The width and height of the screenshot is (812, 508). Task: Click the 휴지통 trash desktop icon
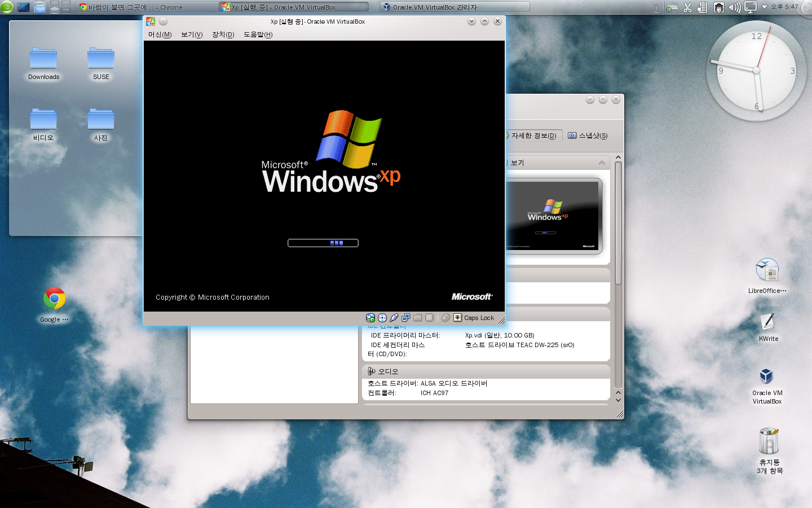769,450
